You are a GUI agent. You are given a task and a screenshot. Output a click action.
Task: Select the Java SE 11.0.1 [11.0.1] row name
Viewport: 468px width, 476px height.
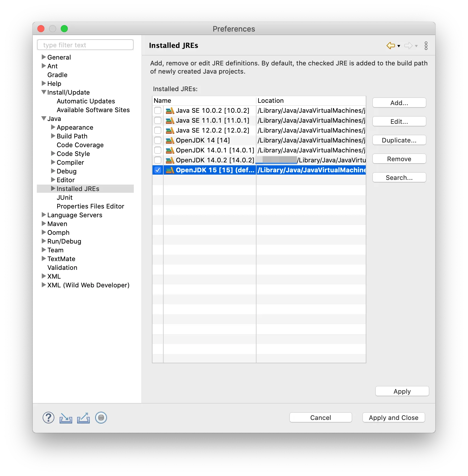pos(212,121)
